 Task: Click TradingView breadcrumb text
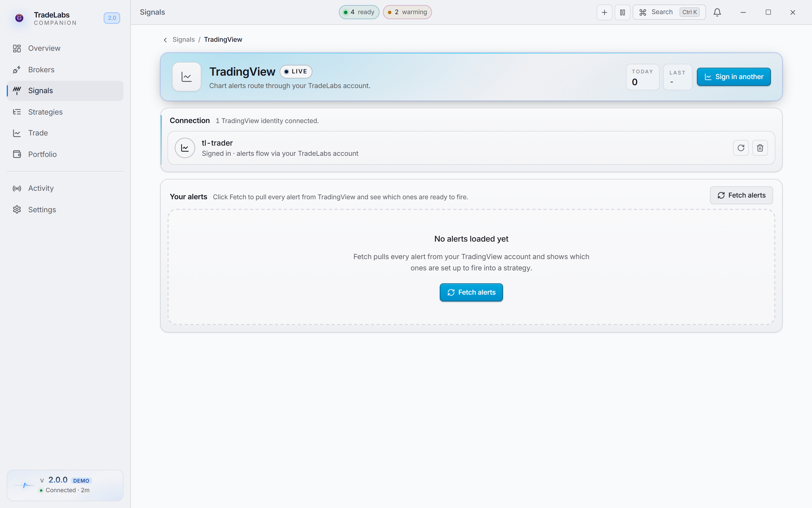click(x=223, y=40)
